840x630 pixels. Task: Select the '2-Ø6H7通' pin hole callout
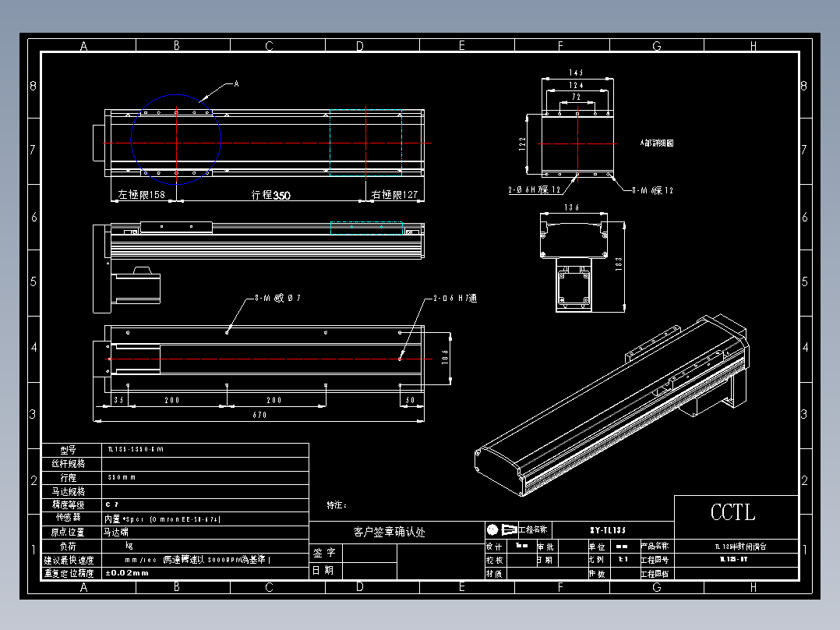pyautogui.click(x=455, y=298)
